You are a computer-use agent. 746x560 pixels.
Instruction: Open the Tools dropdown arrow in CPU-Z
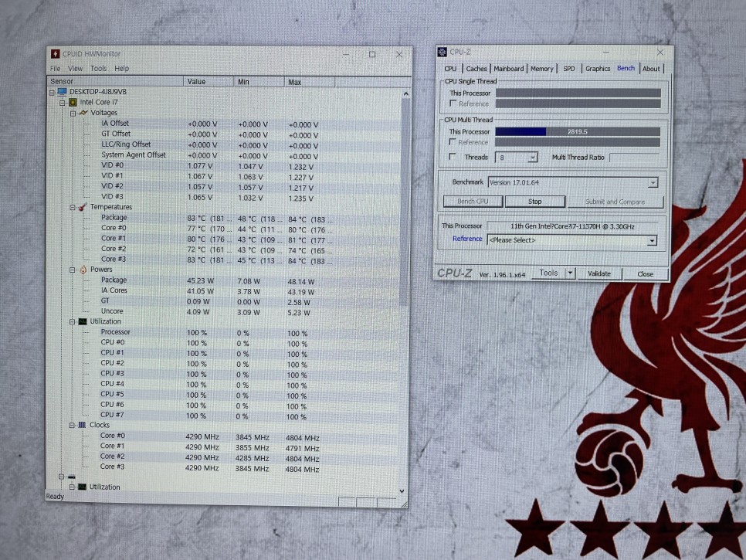click(569, 273)
